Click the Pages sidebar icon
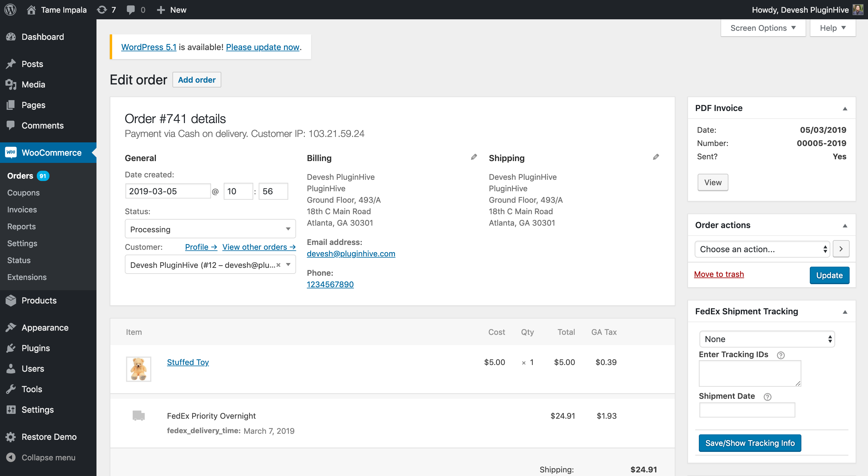The image size is (868, 476). 11,105
